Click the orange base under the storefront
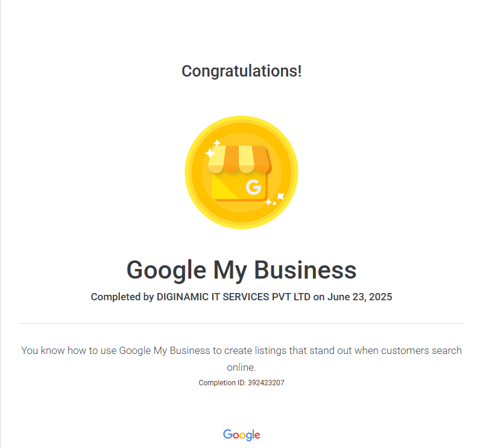Image resolution: width=483 pixels, height=448 pixels. tap(240, 200)
